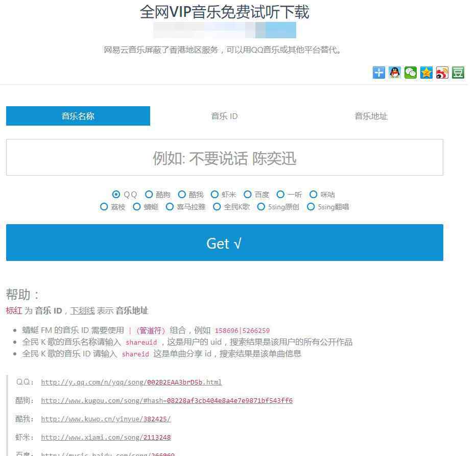Open the xiami.com song example link
Screen dimensions: 476x456
click(x=106, y=438)
